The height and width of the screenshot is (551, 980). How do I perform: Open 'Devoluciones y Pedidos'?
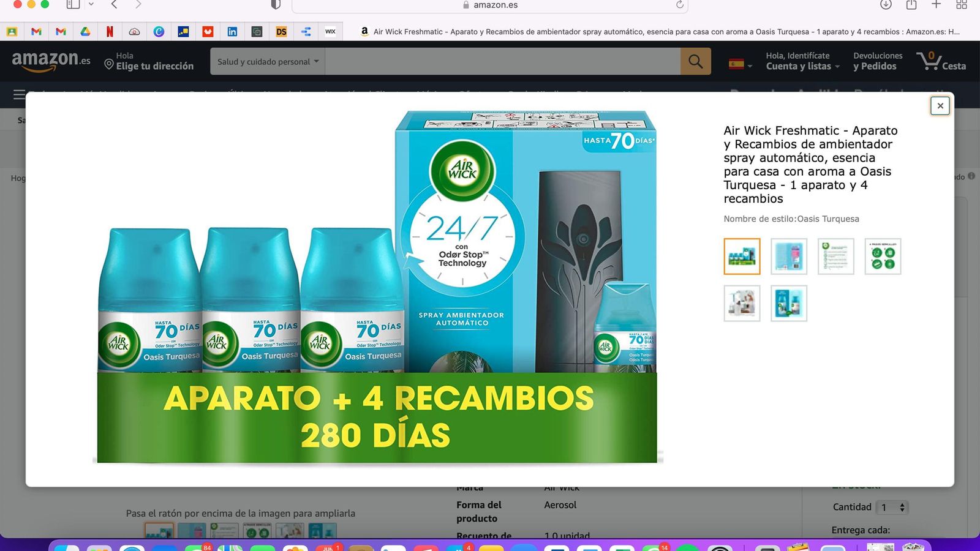pyautogui.click(x=877, y=61)
